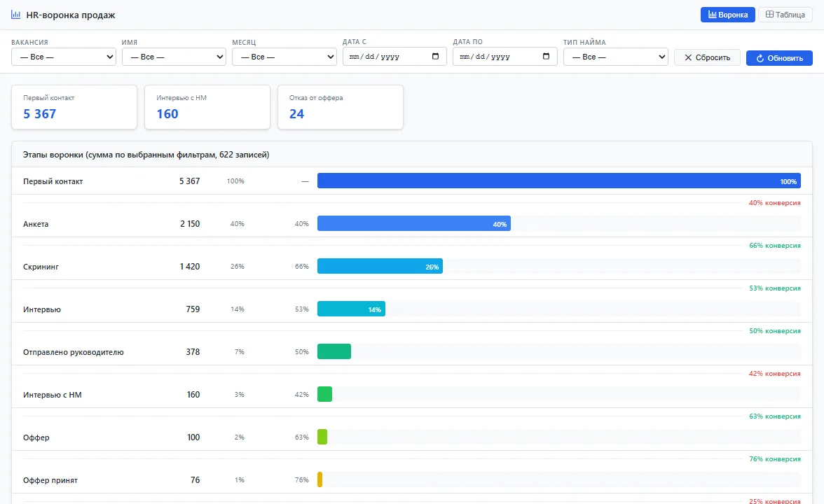Screen dimensions: 824x504
Task: Click the Скрининг 26% funnel bar
Action: click(x=380, y=266)
